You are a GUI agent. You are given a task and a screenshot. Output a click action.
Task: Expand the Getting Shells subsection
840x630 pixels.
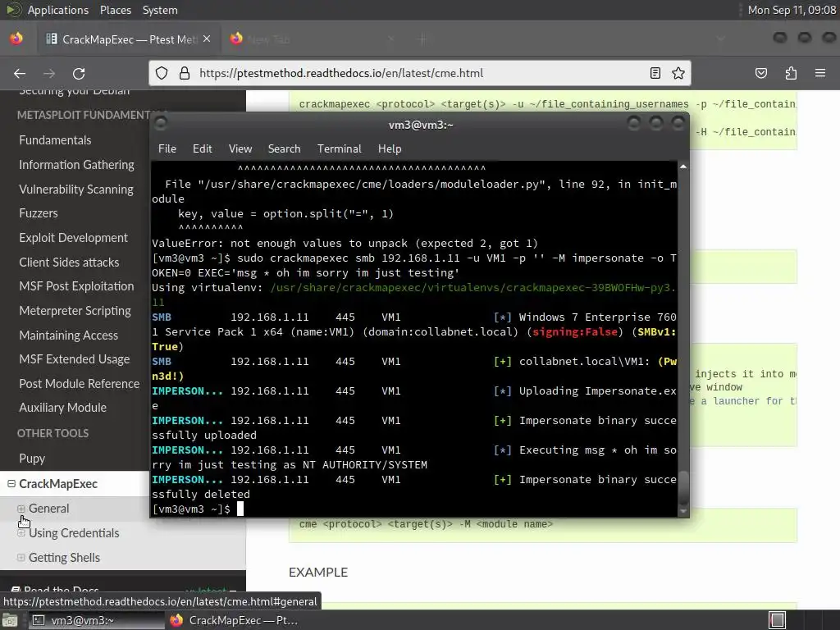[x=21, y=558]
